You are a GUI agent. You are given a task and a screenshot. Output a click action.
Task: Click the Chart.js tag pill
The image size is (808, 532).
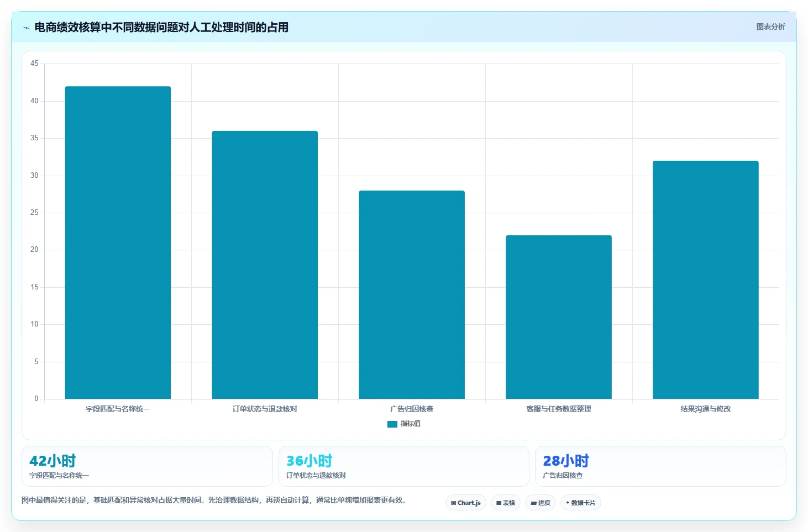click(466, 503)
